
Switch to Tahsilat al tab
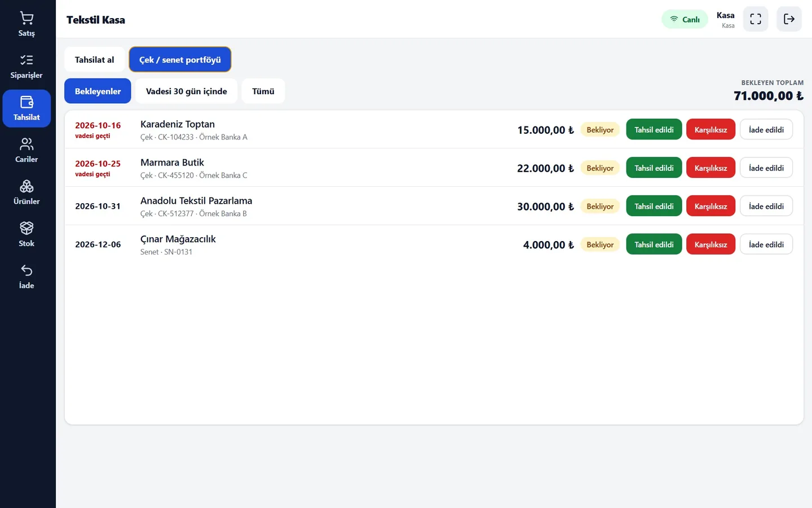(94, 60)
